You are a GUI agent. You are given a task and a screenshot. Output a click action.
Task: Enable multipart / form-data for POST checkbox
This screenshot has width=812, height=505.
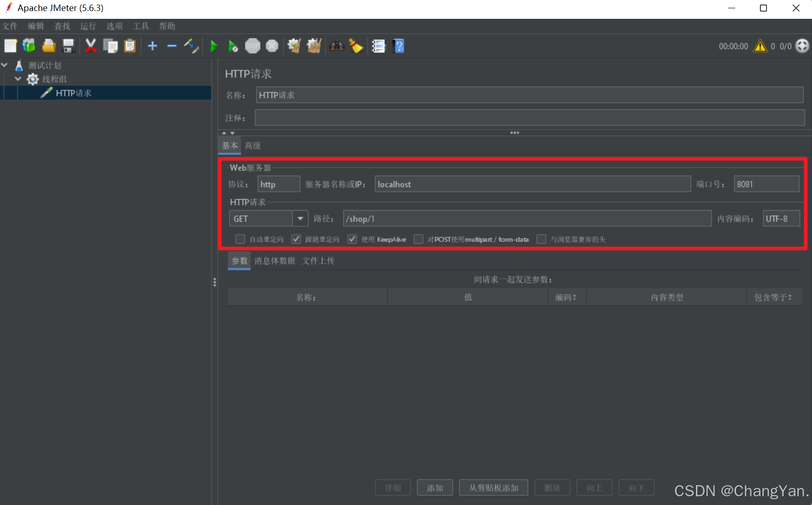pyautogui.click(x=418, y=239)
